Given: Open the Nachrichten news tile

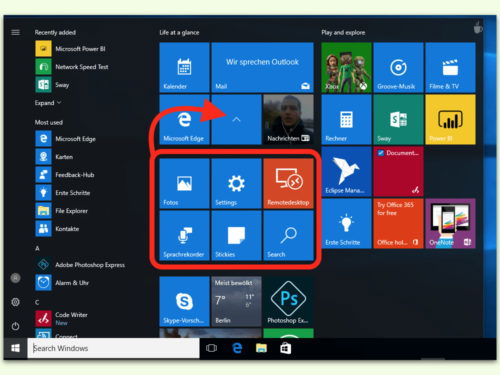Looking at the screenshot, I should 288,119.
